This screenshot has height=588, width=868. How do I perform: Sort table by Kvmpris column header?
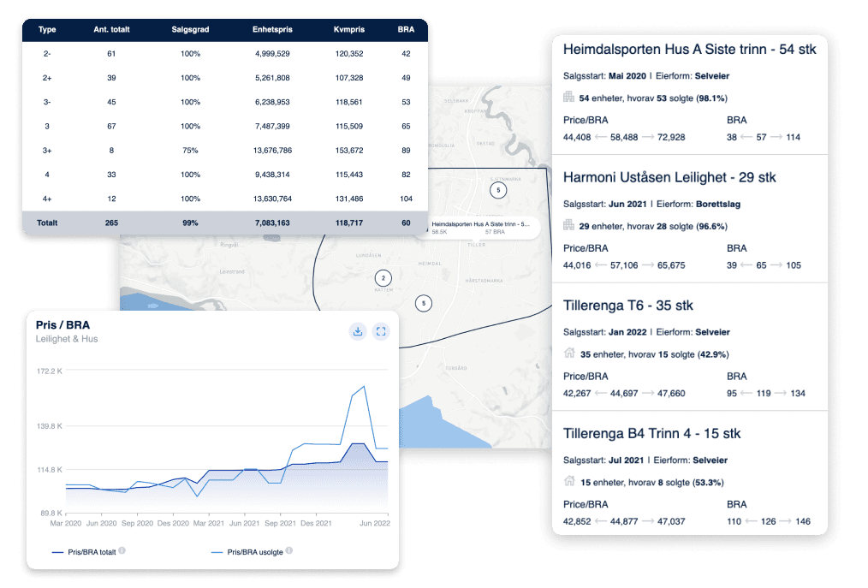[348, 29]
